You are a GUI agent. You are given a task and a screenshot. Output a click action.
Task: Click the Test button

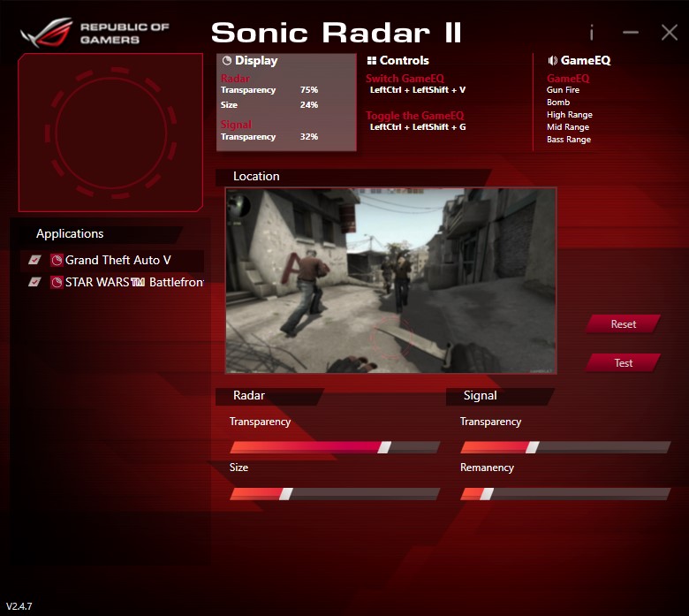point(623,362)
